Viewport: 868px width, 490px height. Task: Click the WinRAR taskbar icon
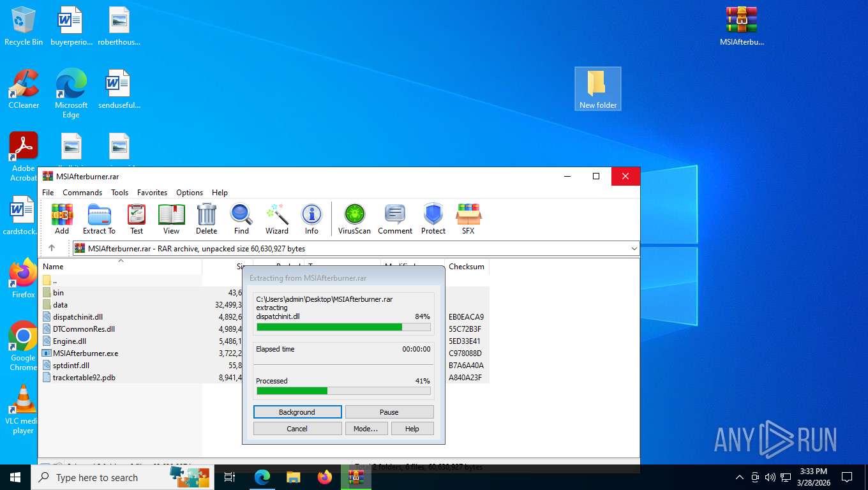coord(356,477)
